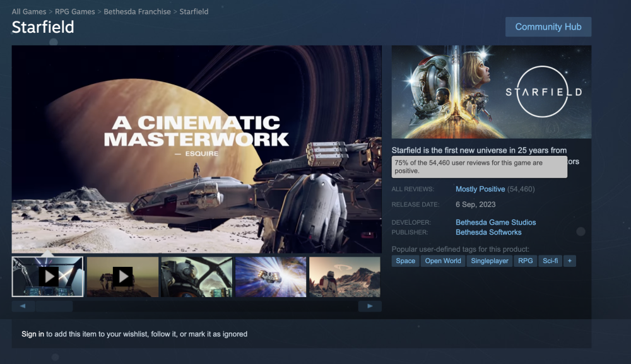The image size is (631, 364).
Task: Select the Singleplayer tag
Action: pos(490,261)
